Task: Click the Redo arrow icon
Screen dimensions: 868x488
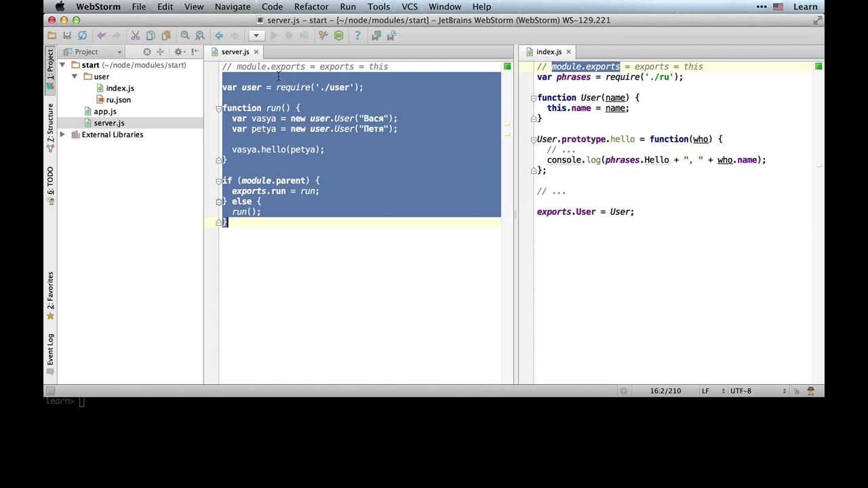Action: (116, 35)
